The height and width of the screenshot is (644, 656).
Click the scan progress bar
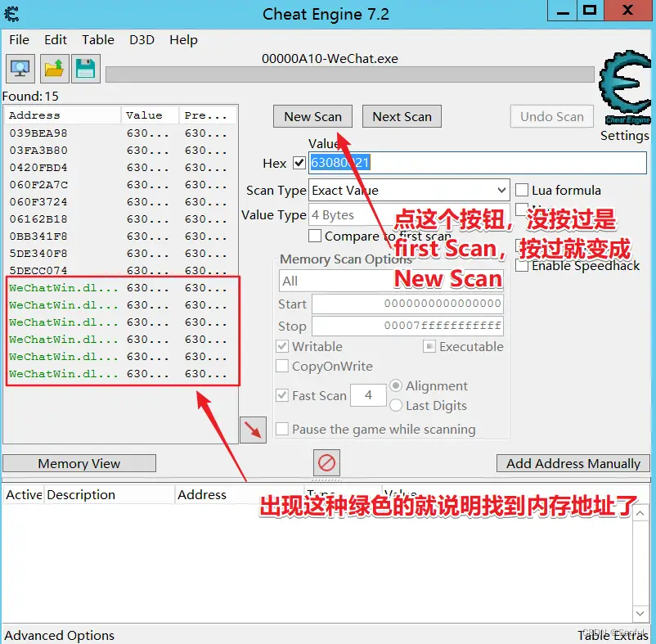[350, 74]
